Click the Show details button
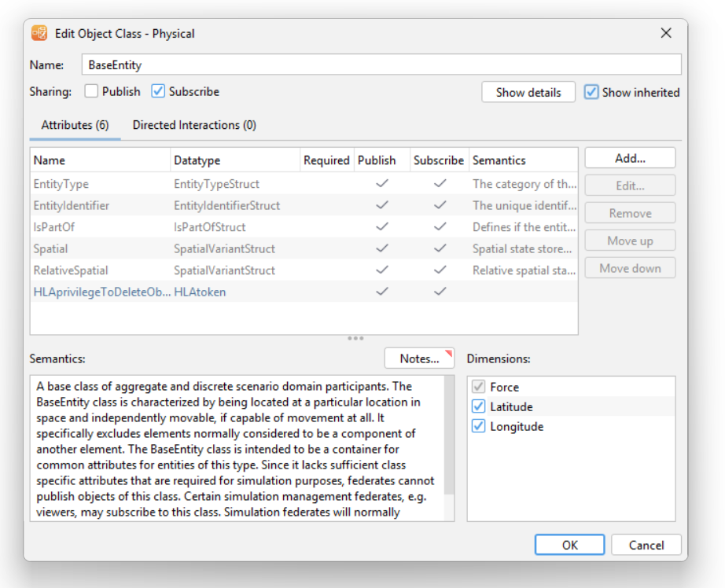725x588 pixels. click(x=528, y=92)
